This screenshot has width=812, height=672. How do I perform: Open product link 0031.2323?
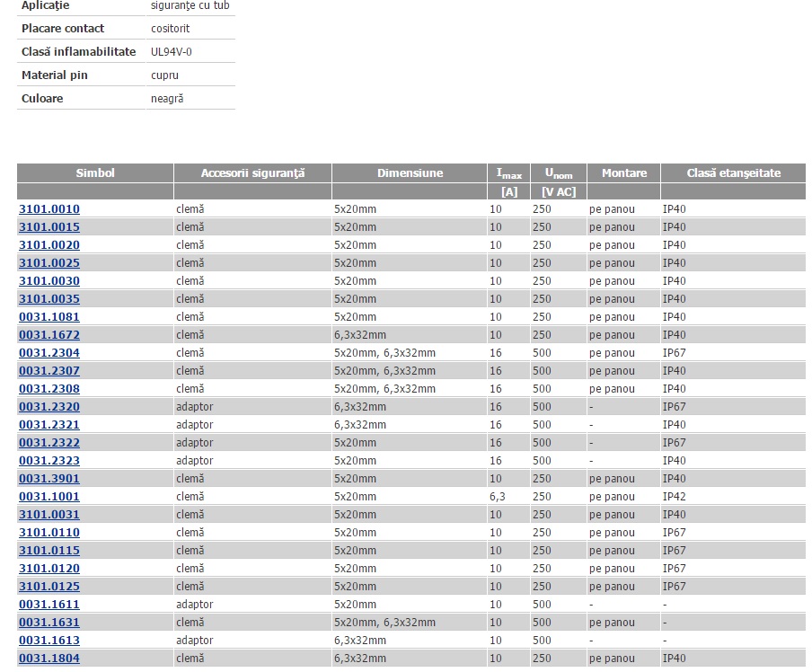(49, 461)
